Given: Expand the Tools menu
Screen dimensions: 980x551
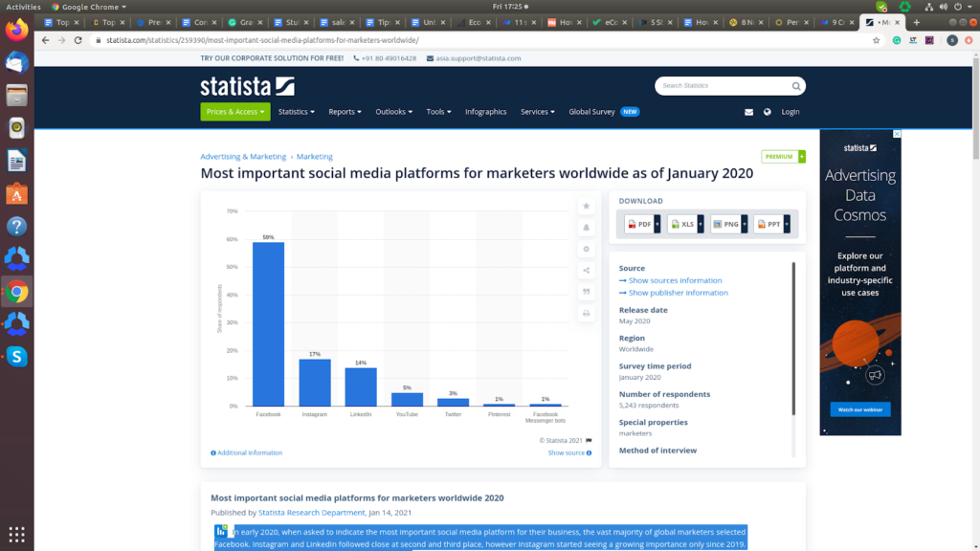Looking at the screenshot, I should [438, 112].
